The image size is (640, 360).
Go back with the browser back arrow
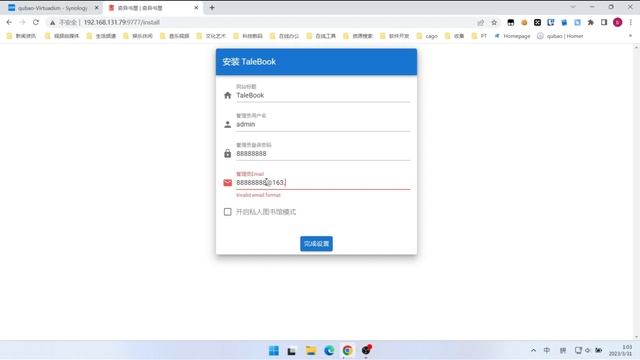point(9,22)
